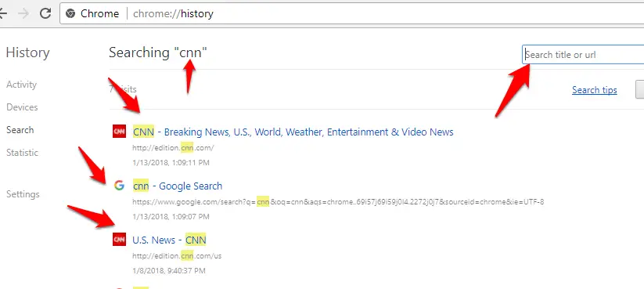The image size is (644, 289).
Task: Click the 1/13/2018, 1:09:07 PM timestamp
Action: click(x=171, y=216)
